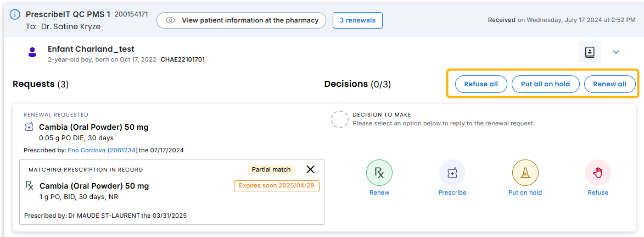Click Renew all button
The image size is (644, 237).
610,84
